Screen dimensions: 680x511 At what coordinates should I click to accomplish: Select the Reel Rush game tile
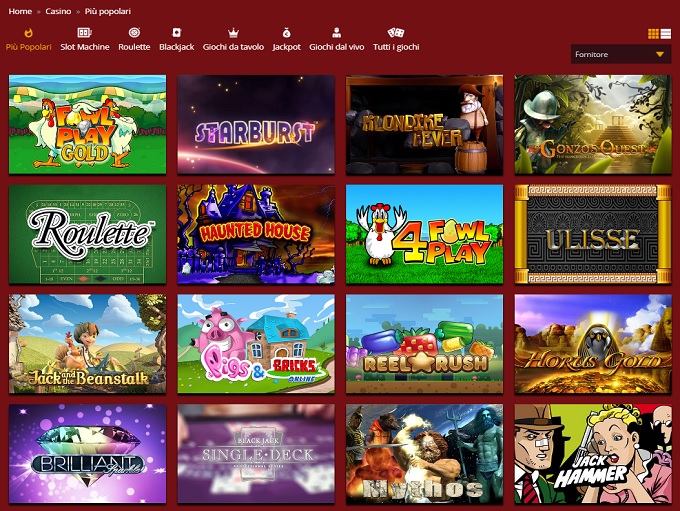click(x=425, y=344)
